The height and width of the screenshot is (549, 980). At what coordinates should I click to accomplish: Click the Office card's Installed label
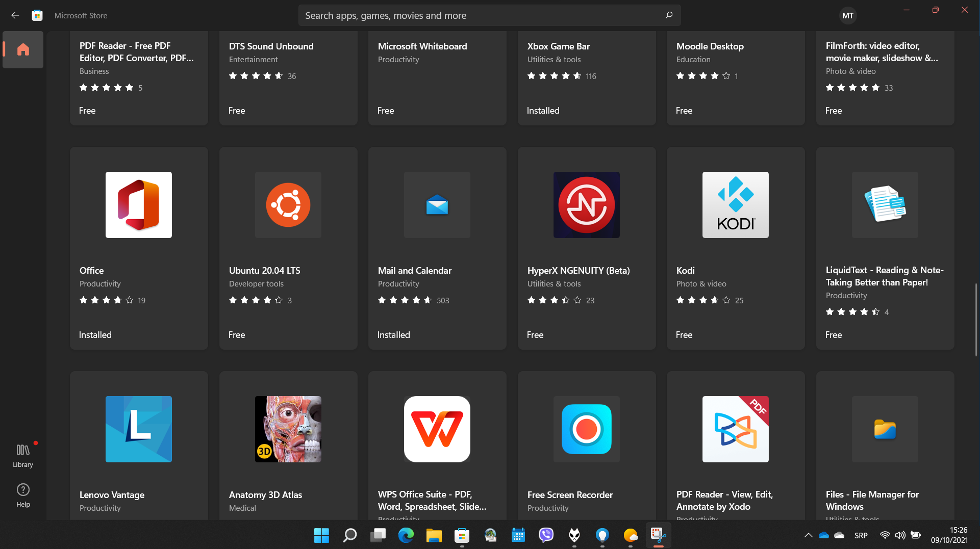click(95, 335)
